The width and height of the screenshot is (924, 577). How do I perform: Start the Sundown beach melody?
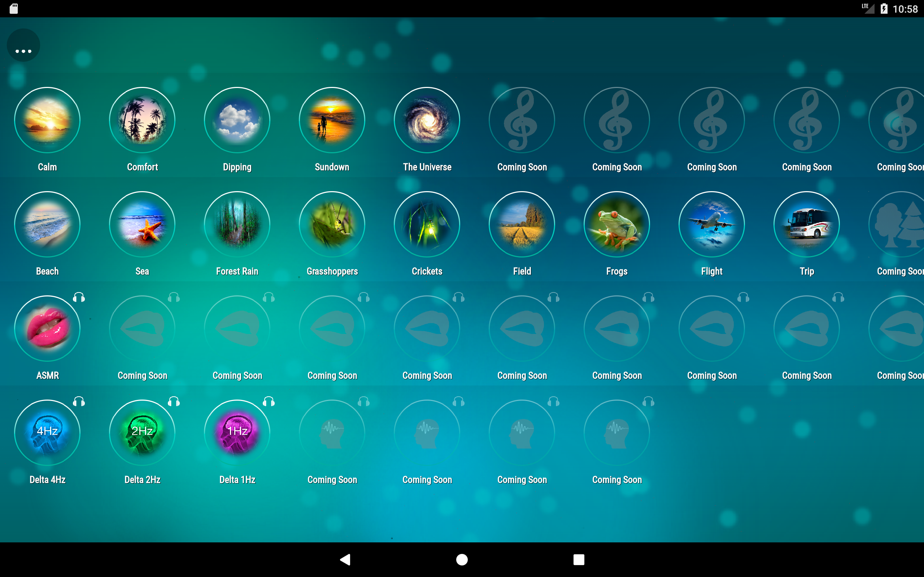(332, 120)
